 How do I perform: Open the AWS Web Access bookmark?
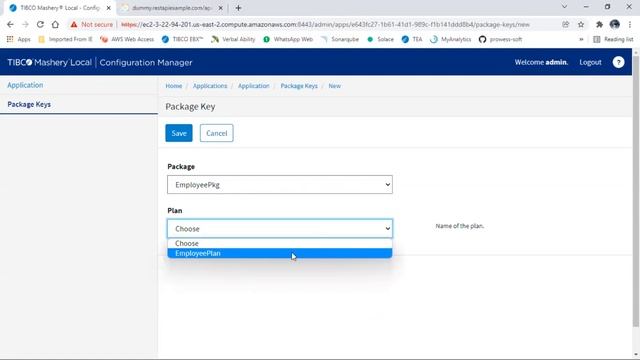point(127,39)
